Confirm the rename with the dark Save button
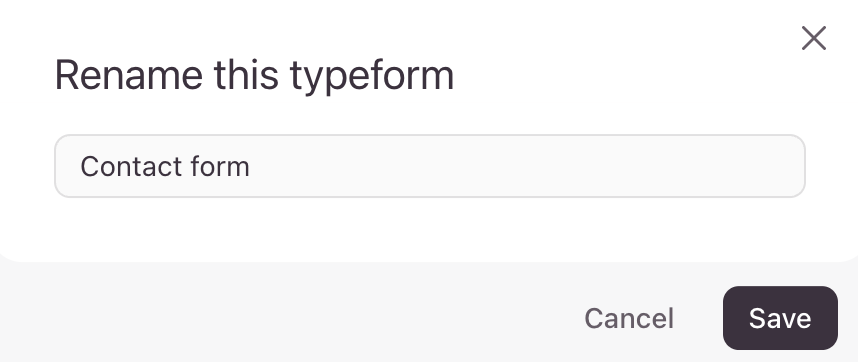Screen dimensions: 858x362 (x=780, y=318)
